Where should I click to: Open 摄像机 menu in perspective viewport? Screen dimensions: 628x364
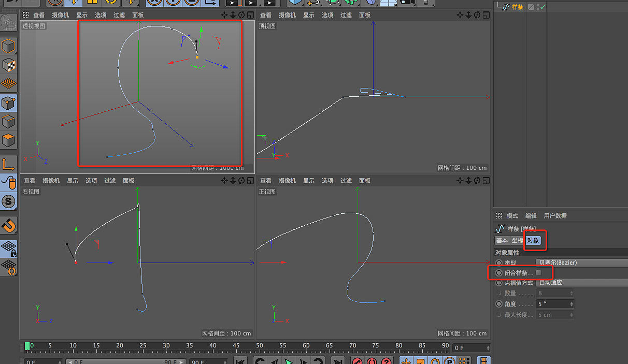click(60, 15)
